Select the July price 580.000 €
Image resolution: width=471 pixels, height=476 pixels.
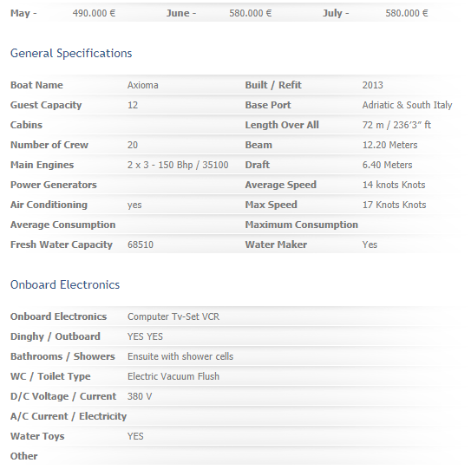pos(407,13)
